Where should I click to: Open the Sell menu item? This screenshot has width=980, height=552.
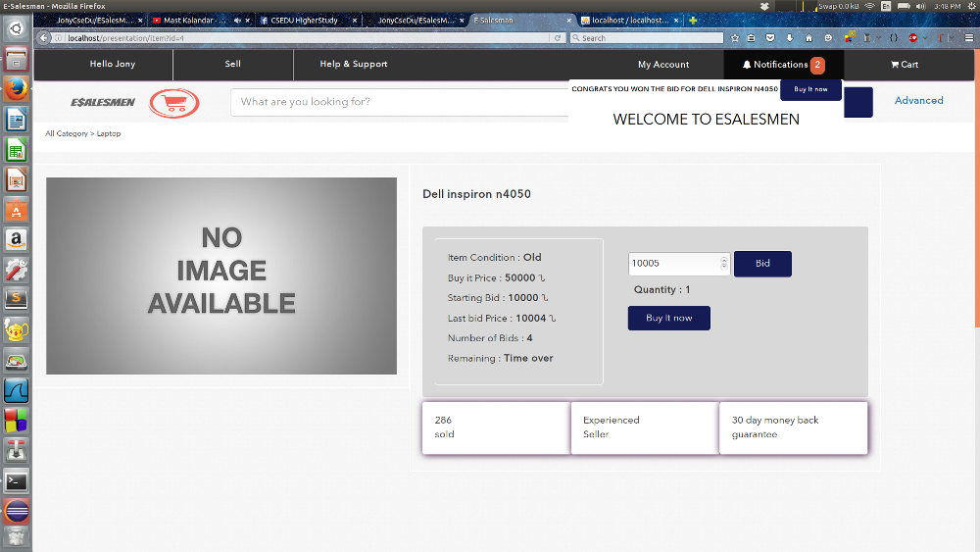click(x=232, y=64)
